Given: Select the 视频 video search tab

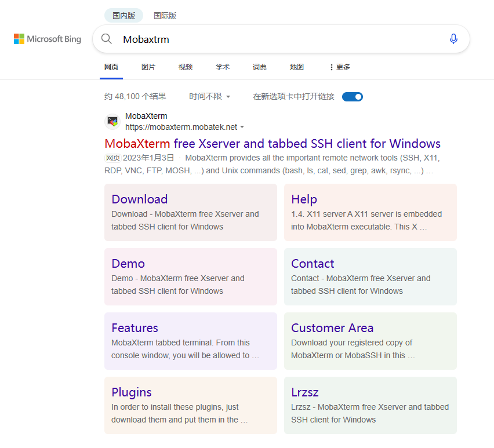Looking at the screenshot, I should pyautogui.click(x=186, y=67).
